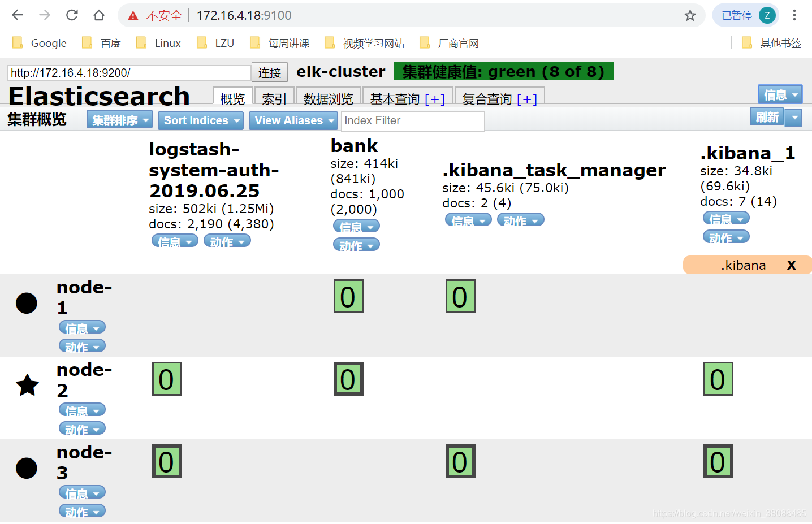Remove the .kibana alias with X

coord(792,265)
